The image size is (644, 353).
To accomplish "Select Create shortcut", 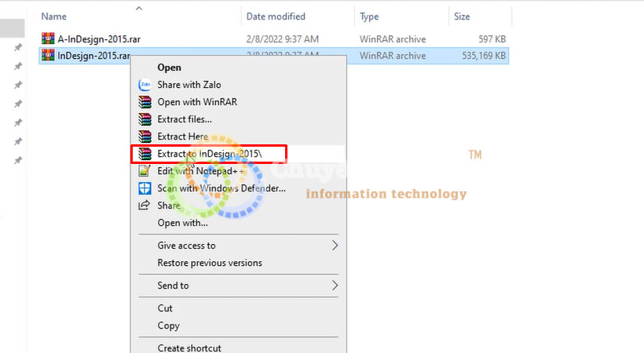I will (189, 348).
